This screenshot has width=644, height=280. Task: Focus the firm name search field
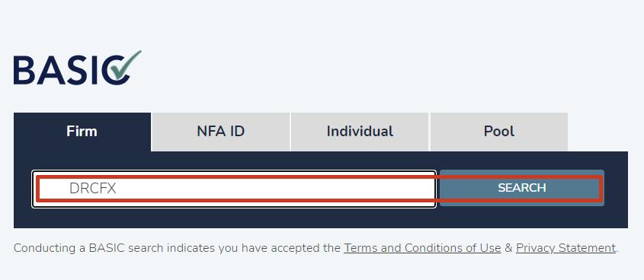[234, 189]
